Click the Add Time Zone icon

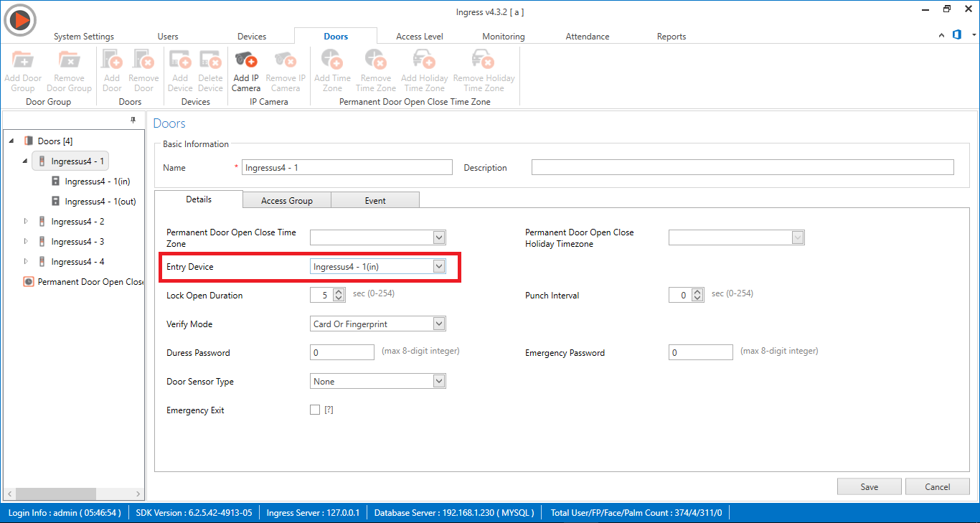click(x=332, y=60)
